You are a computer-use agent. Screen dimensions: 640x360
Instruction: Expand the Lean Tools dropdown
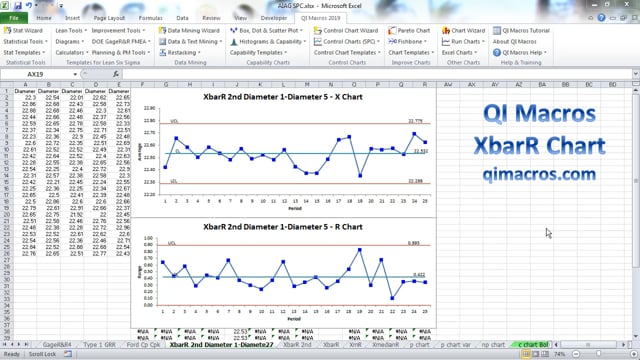click(71, 31)
